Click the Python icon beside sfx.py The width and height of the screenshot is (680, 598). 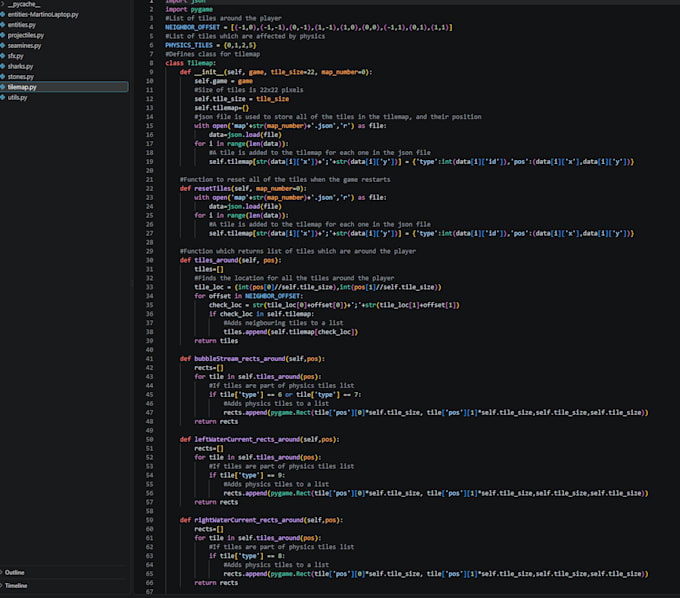pyautogui.click(x=3, y=56)
